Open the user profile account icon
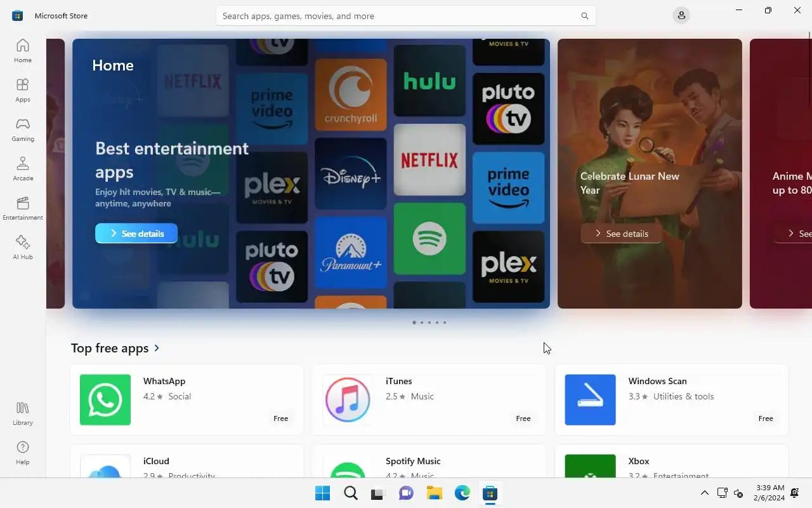The height and width of the screenshot is (508, 812). click(681, 15)
